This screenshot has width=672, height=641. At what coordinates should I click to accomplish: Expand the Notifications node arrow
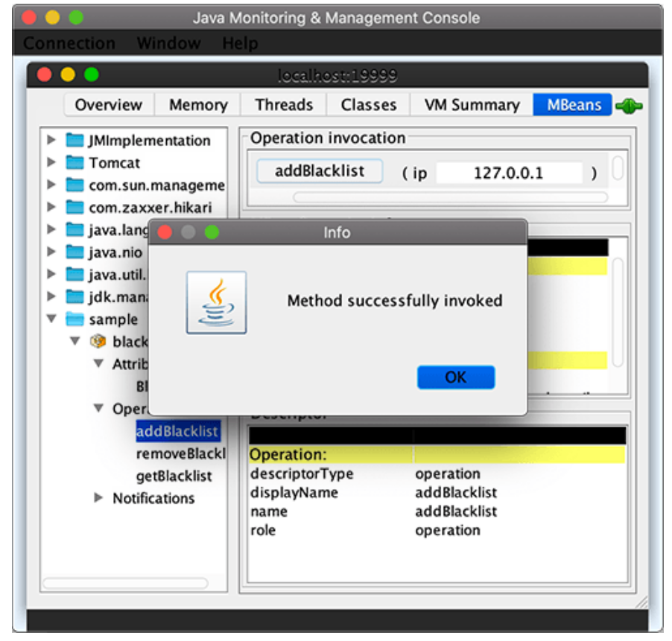[x=98, y=497]
